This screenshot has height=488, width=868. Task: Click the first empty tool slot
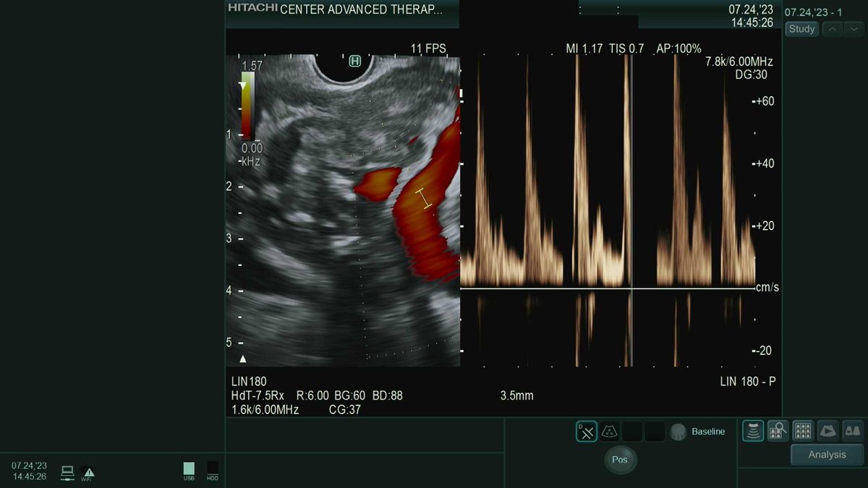(632, 432)
